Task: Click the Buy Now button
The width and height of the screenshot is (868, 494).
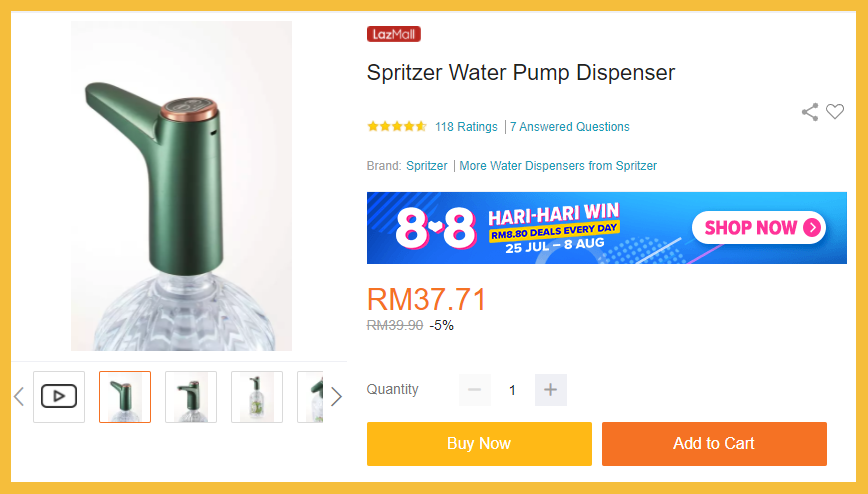Action: (x=479, y=444)
